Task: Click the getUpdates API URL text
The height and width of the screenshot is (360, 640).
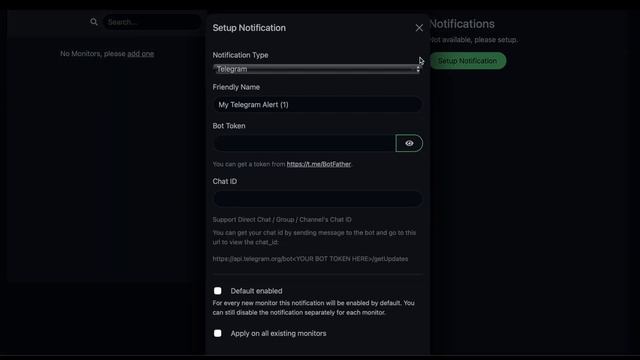Action: click(310, 259)
